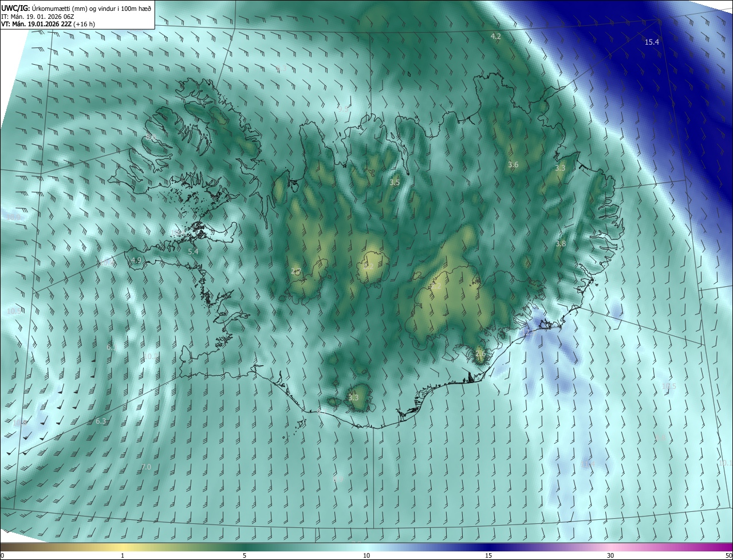This screenshot has width=733, height=560.
Task: Click the 3.6 value label on the map
Action: click(x=513, y=165)
